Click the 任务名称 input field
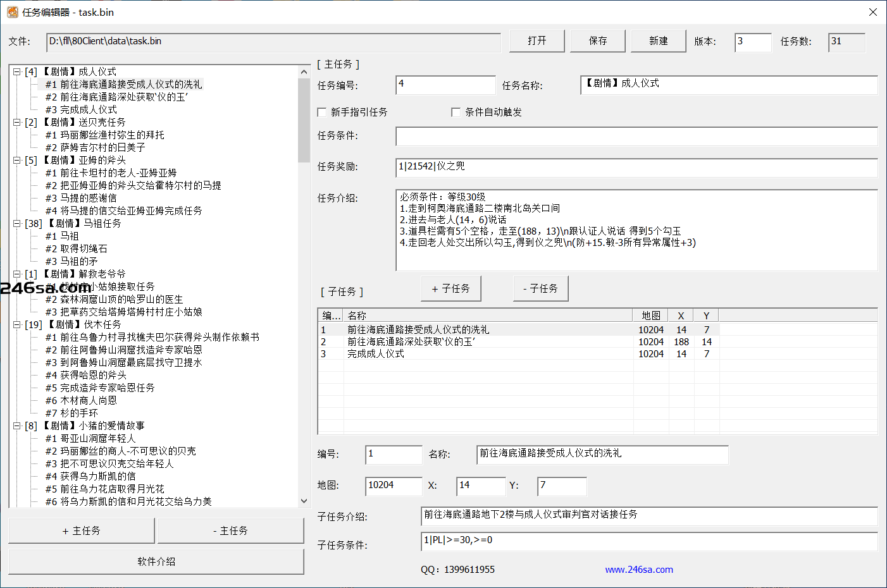This screenshot has width=887, height=588. [x=729, y=85]
